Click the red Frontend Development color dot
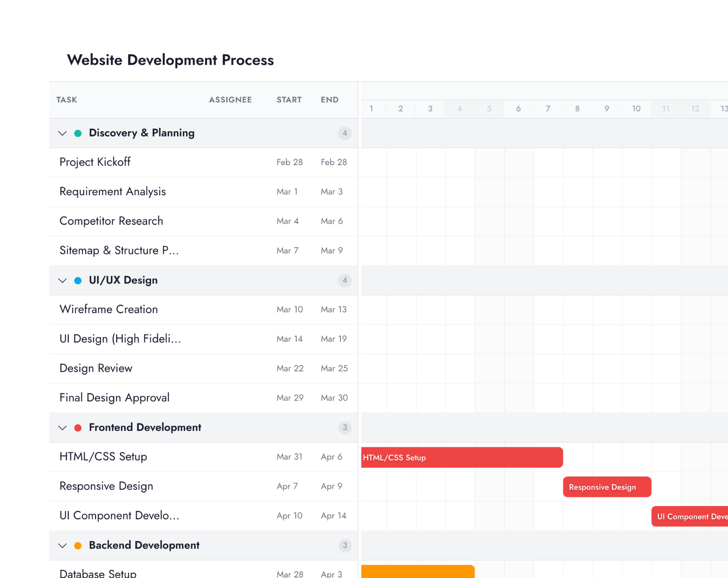The width and height of the screenshot is (728, 578). point(78,428)
